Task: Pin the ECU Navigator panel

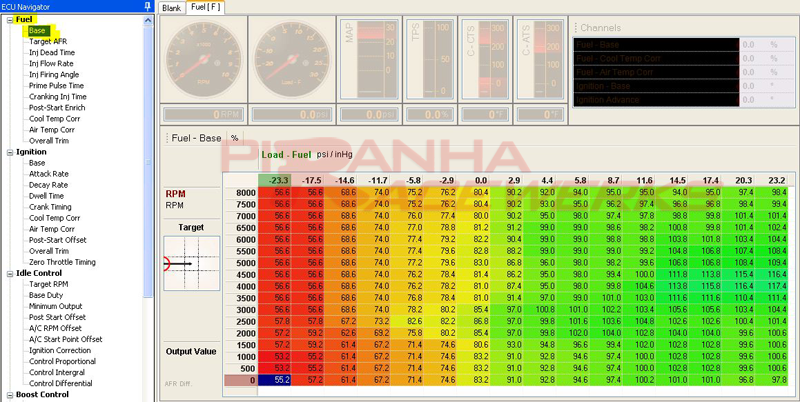Action: tap(147, 6)
